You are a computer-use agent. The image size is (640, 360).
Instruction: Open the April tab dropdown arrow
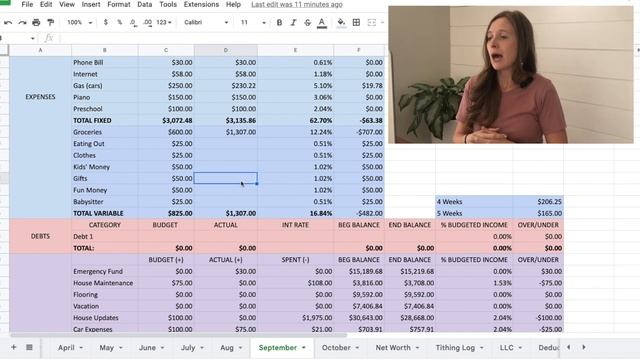tap(81, 348)
